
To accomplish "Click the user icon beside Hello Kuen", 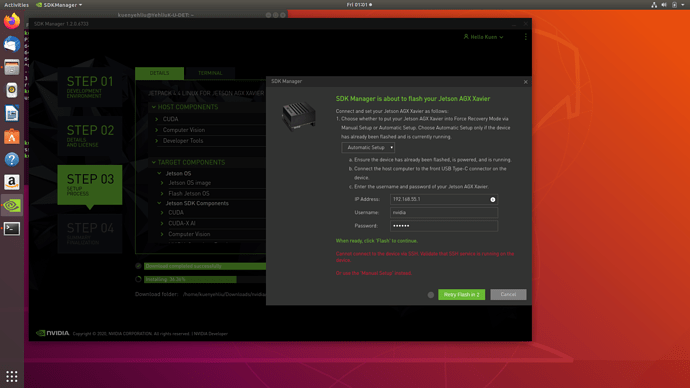I will click(466, 37).
